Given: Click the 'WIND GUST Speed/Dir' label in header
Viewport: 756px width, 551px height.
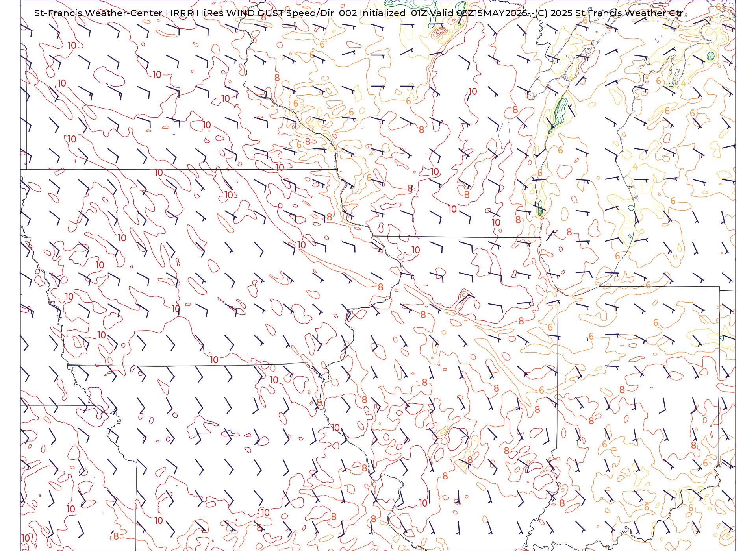Looking at the screenshot, I should pos(280,13).
